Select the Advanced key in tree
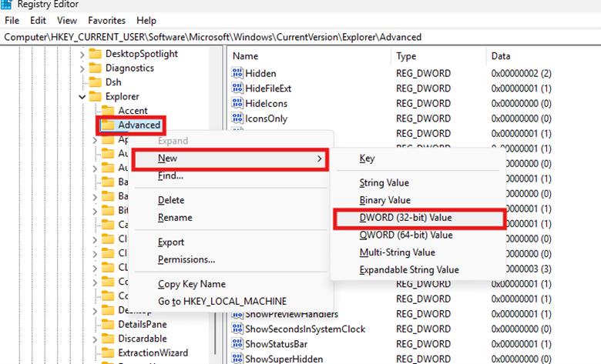Viewport: 601px width, 364px height. 139,125
